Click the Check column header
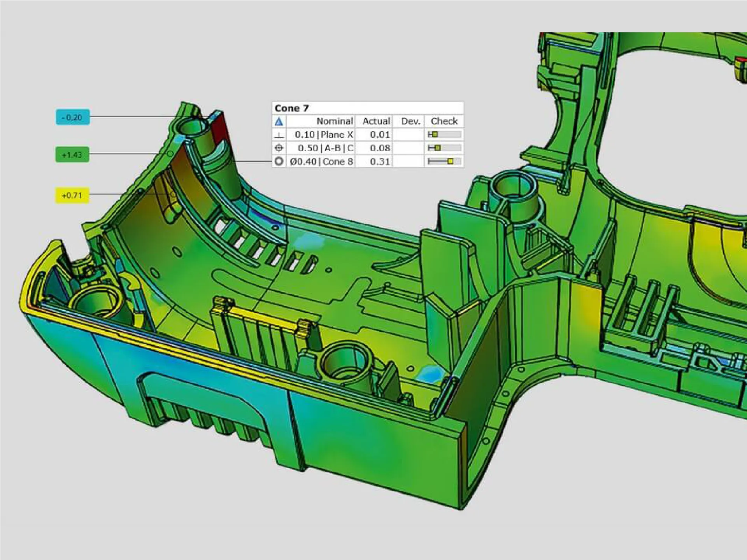The image size is (747, 560). tap(444, 121)
